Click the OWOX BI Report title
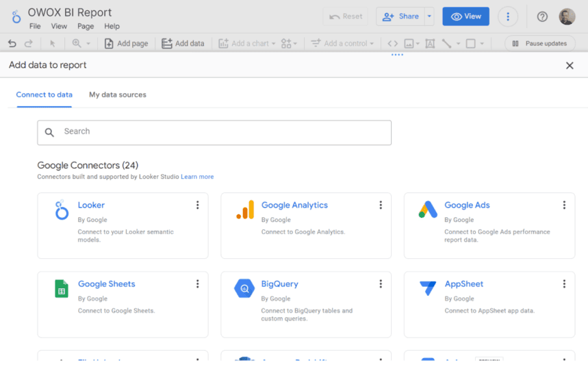The height and width of the screenshot is (365, 588). point(70,12)
